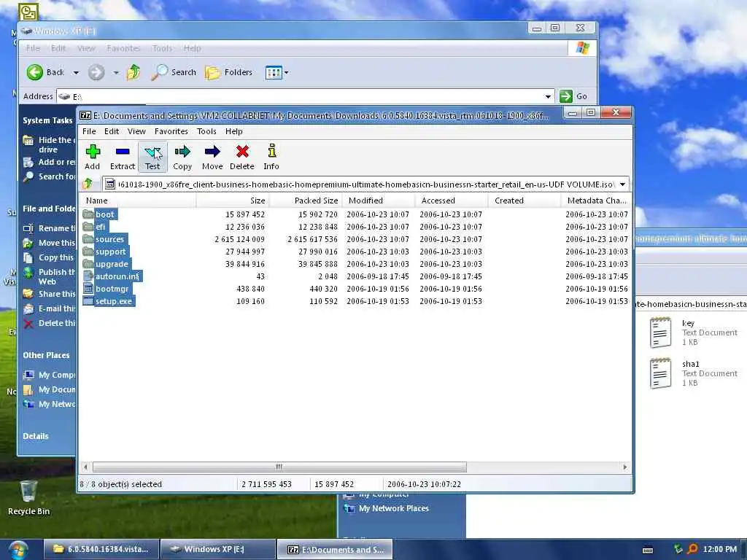Viewport: 747px width, 560px height.
Task: Sort by the Packed Size column
Action: coord(306,201)
